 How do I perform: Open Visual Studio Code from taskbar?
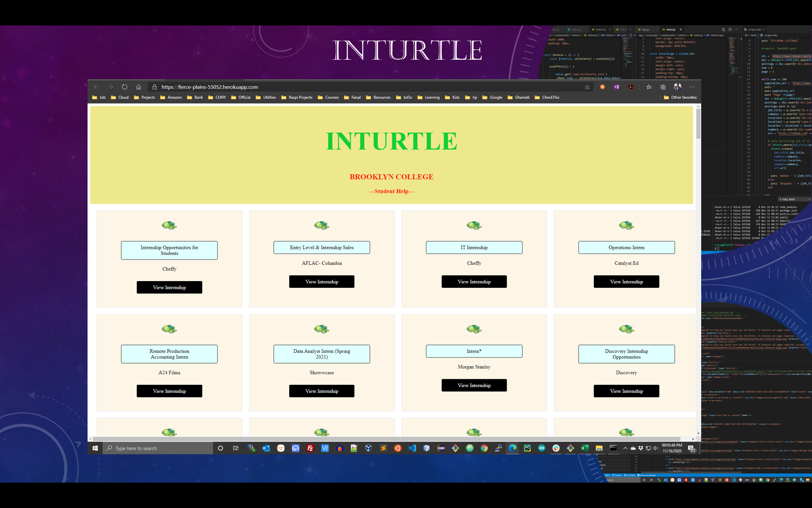point(412,448)
